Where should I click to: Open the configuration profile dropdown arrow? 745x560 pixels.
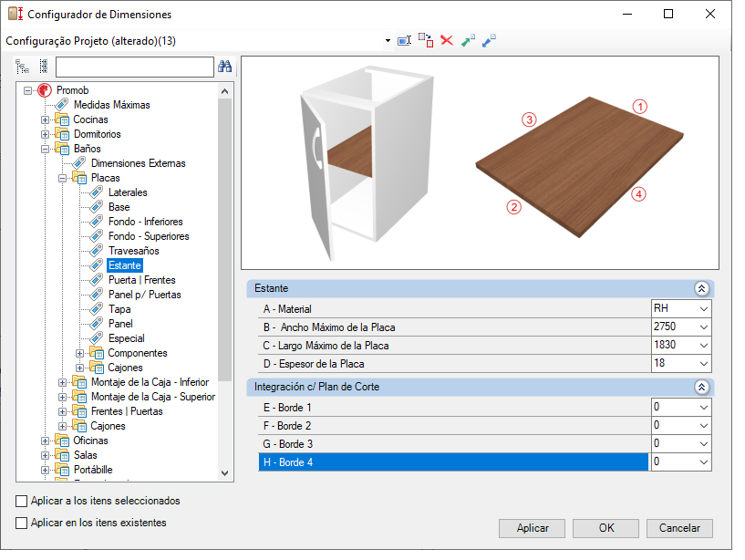388,41
